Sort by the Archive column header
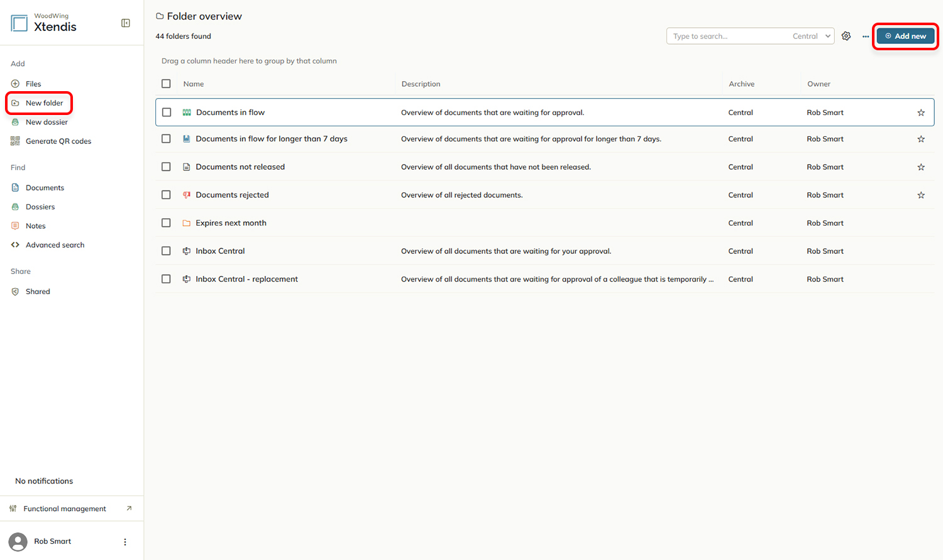The height and width of the screenshot is (560, 943). [742, 84]
